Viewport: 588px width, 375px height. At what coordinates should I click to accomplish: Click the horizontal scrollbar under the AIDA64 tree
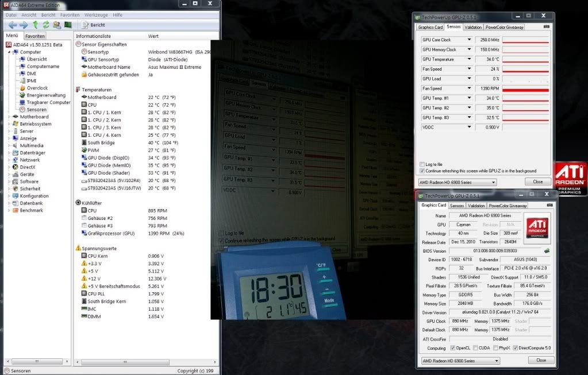(x=37, y=362)
